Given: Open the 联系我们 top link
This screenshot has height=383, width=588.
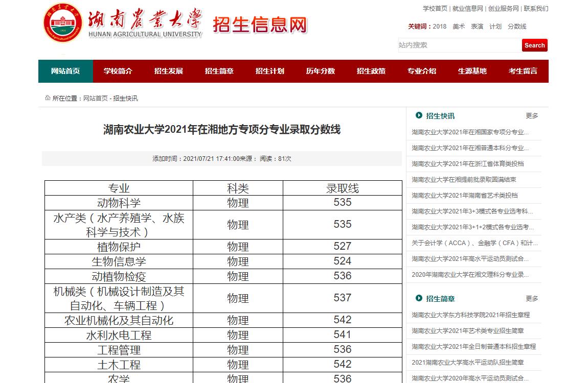Looking at the screenshot, I should [536, 9].
